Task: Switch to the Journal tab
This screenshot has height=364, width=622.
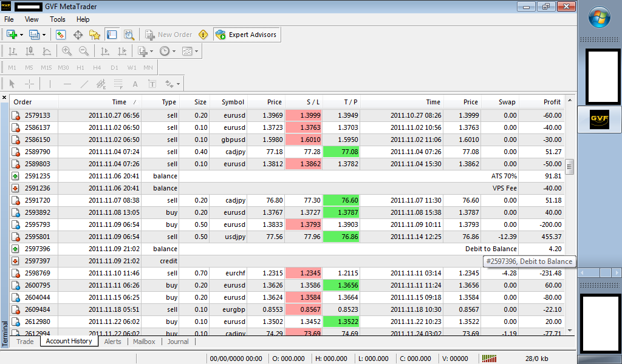Action: tap(178, 342)
